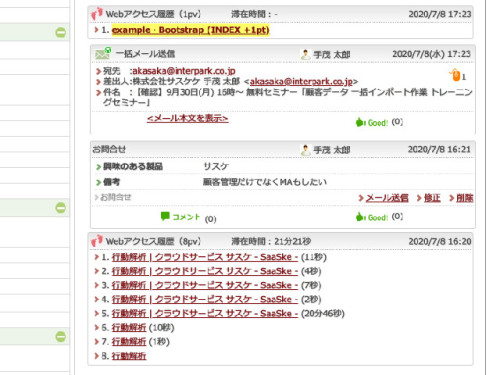Screen dimensions: 500x375
Task: Click the 備考 label
Action: coord(111,182)
